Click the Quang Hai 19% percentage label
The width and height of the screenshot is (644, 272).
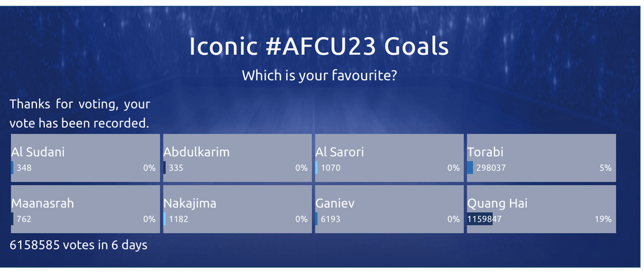click(x=604, y=219)
